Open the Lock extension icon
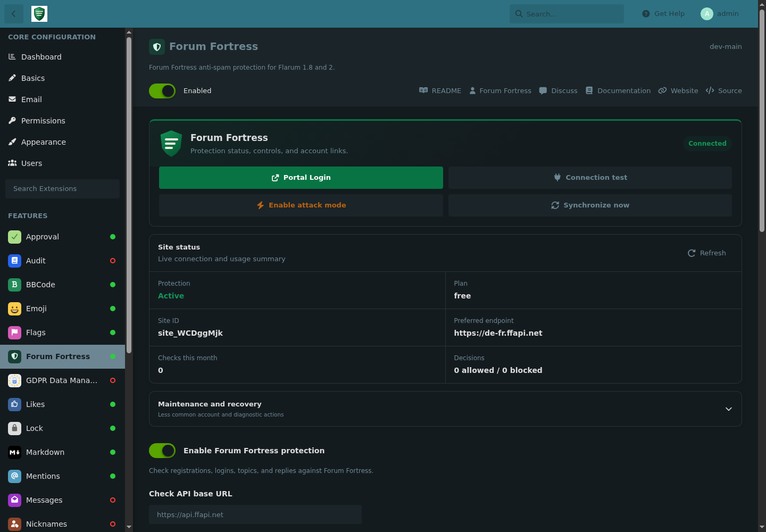 (14, 428)
